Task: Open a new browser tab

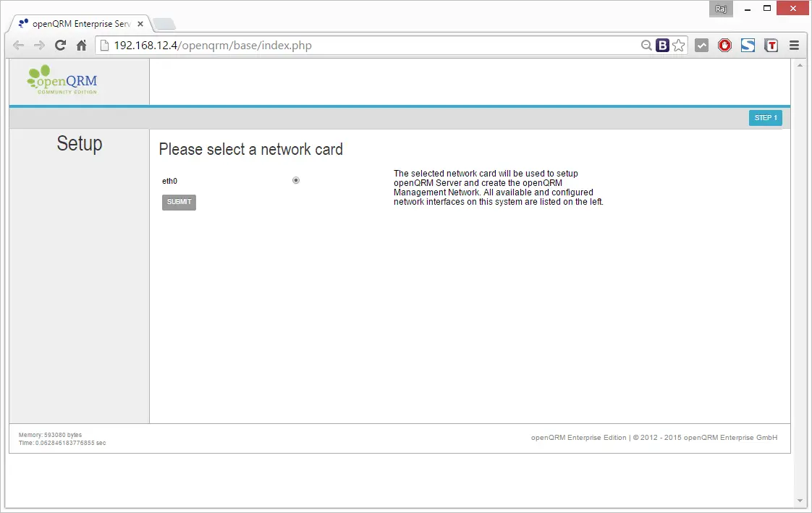Action: point(165,24)
